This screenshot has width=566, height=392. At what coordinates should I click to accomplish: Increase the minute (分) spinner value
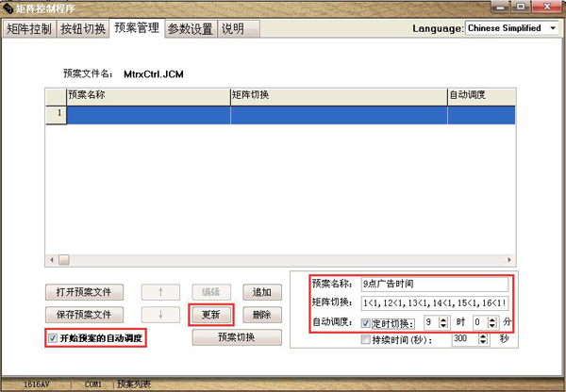pyautogui.click(x=492, y=319)
